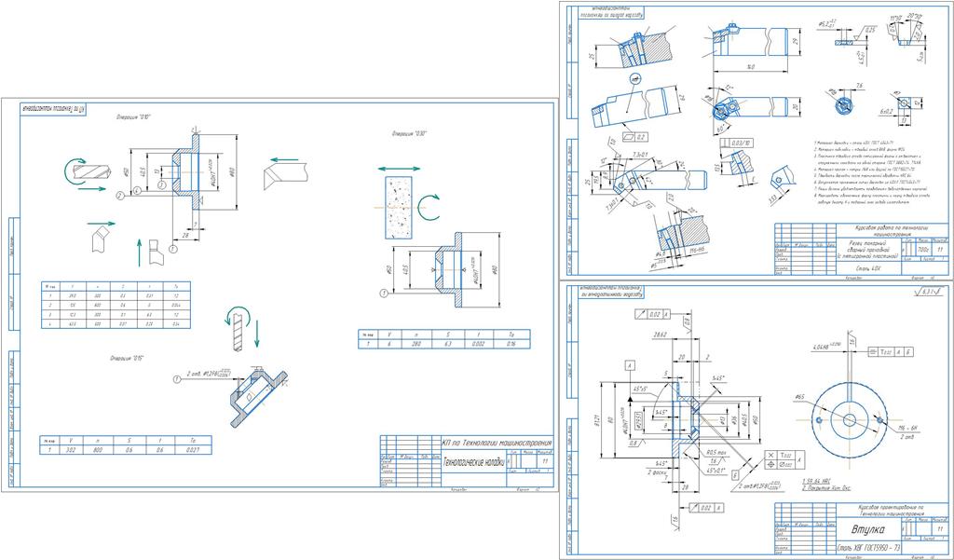Click the 'Технологические наладки' title block text

click(474, 461)
